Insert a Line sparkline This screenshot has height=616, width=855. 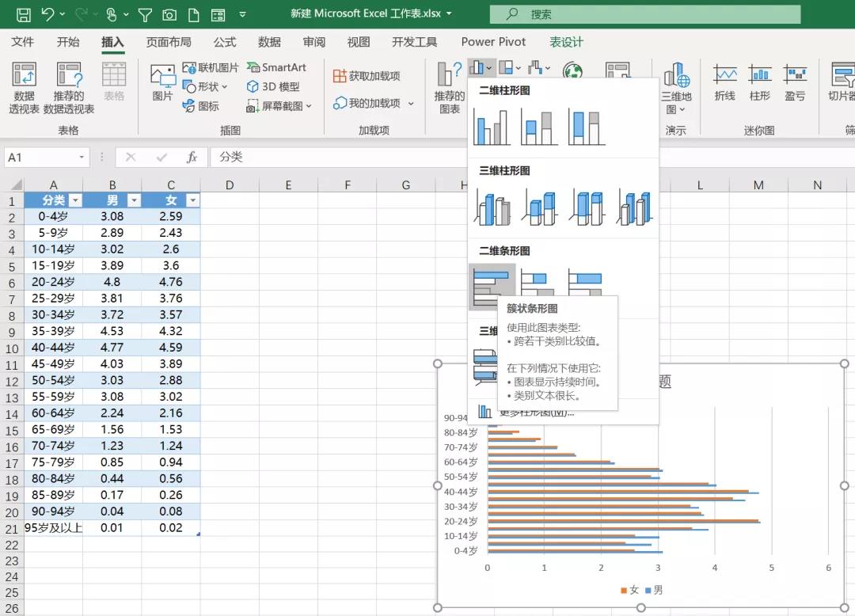pos(724,83)
